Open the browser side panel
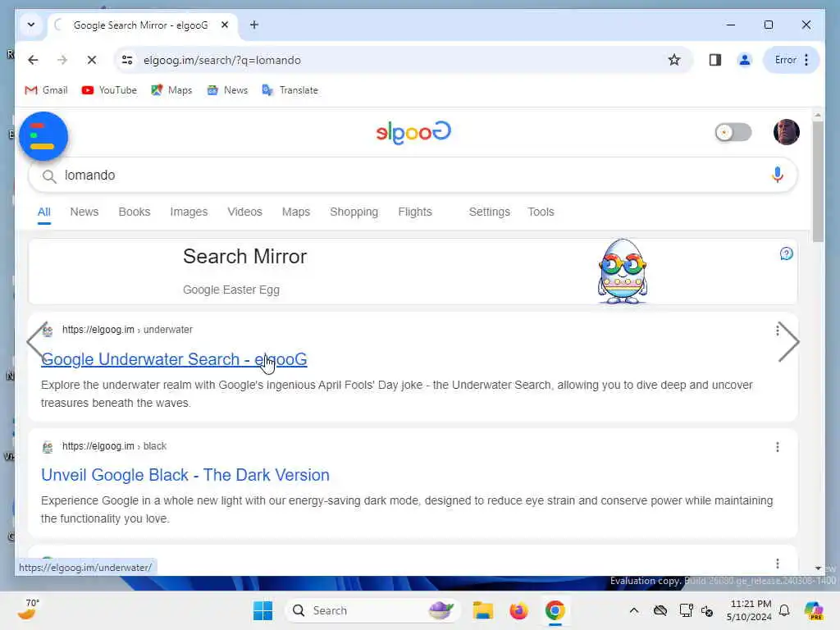 (x=714, y=60)
